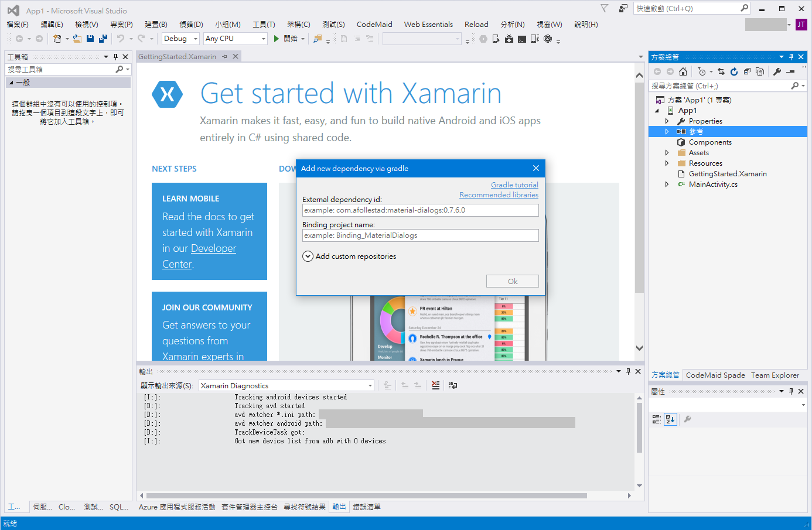Screen dimensions: 812x530
Task: Pin the Toolbox panel
Action: pyautogui.click(x=115, y=57)
